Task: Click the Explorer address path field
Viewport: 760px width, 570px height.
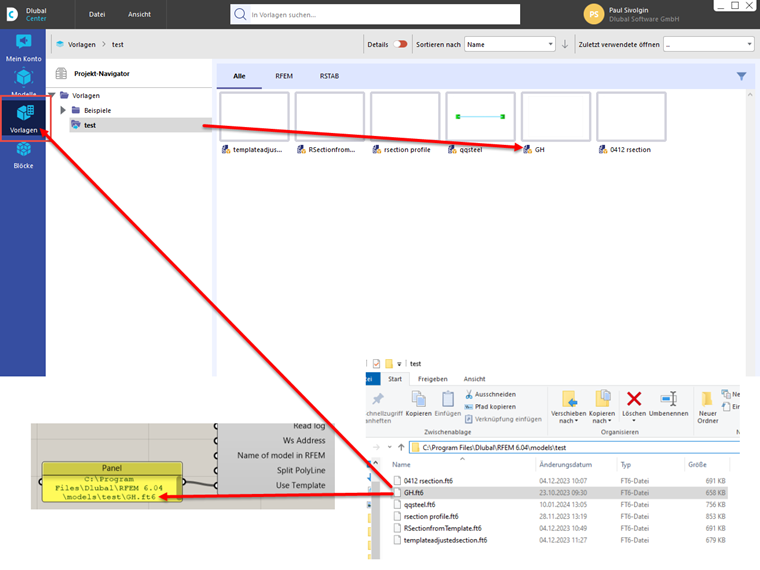Action: (574, 447)
